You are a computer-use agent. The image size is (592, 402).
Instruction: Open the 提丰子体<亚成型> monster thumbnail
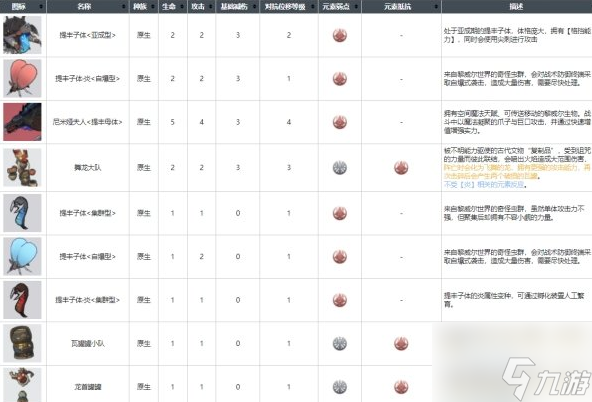point(22,35)
